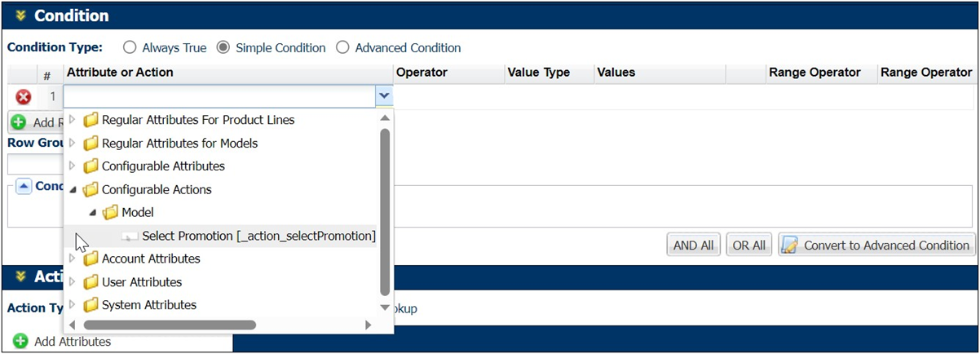The width and height of the screenshot is (980, 354).
Task: Open the Attribute or Action dropdown arrow
Action: [x=384, y=97]
